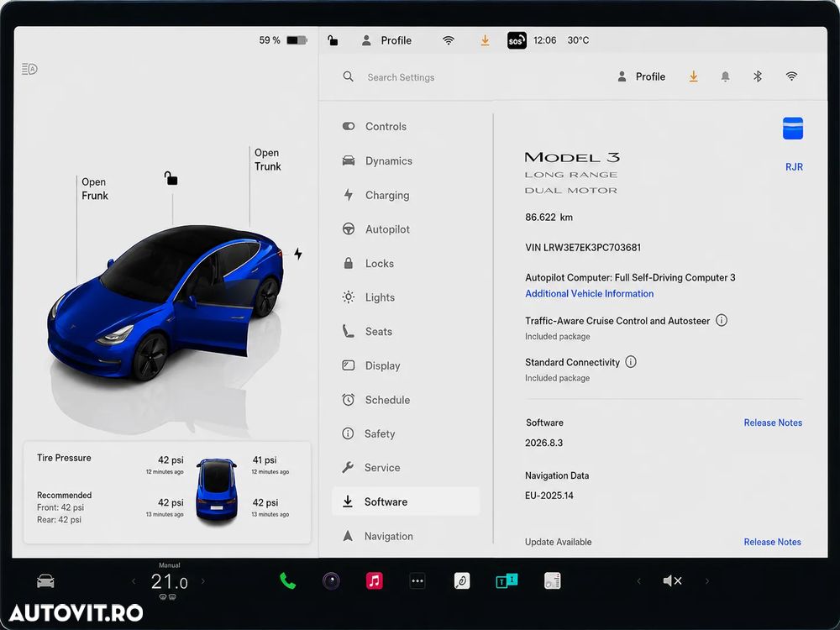840x630 pixels.
Task: Tap navigation data EU-2025.14
Action: [x=549, y=496]
